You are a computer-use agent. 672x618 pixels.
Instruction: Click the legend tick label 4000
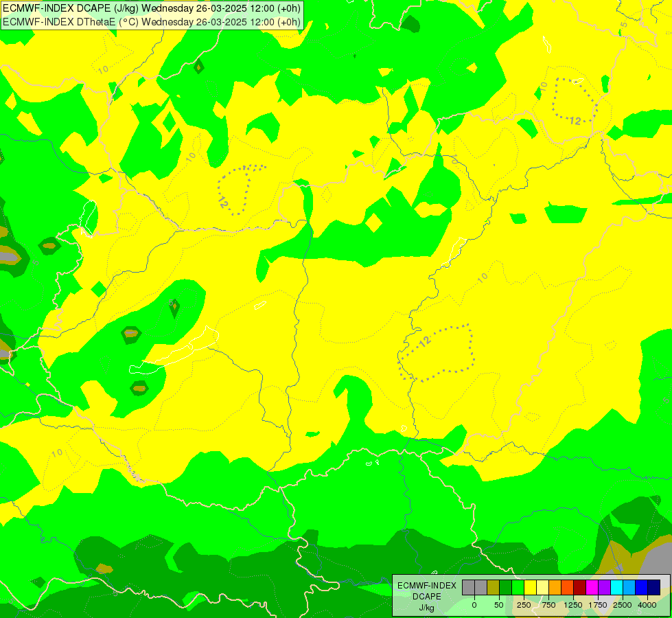pos(647,605)
